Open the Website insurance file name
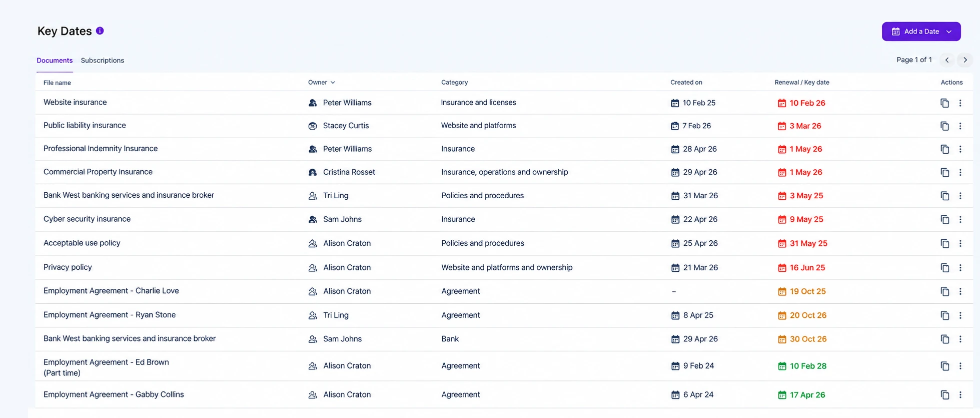The width and height of the screenshot is (980, 418). point(75,102)
